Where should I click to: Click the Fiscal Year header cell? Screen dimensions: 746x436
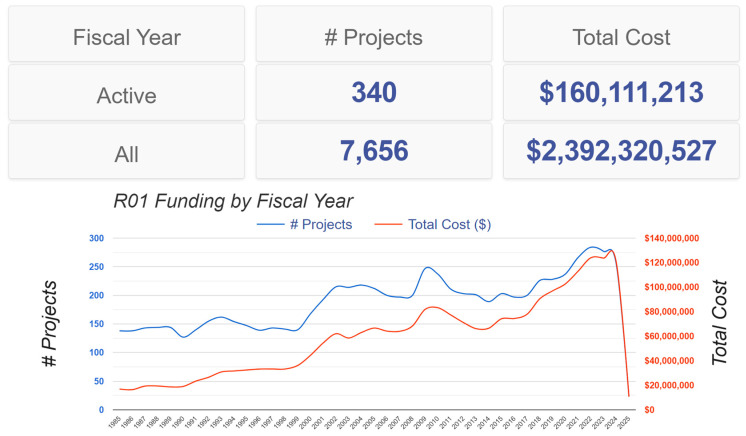click(127, 34)
